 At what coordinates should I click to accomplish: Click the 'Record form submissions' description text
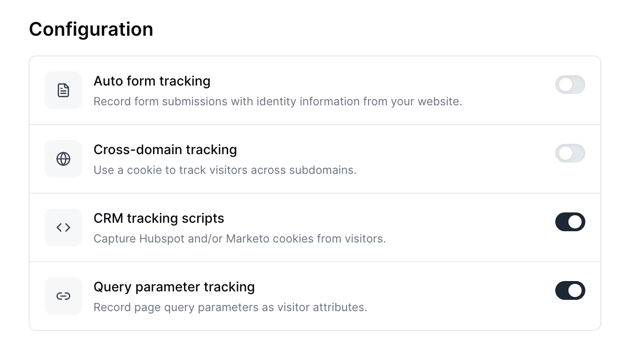277,102
